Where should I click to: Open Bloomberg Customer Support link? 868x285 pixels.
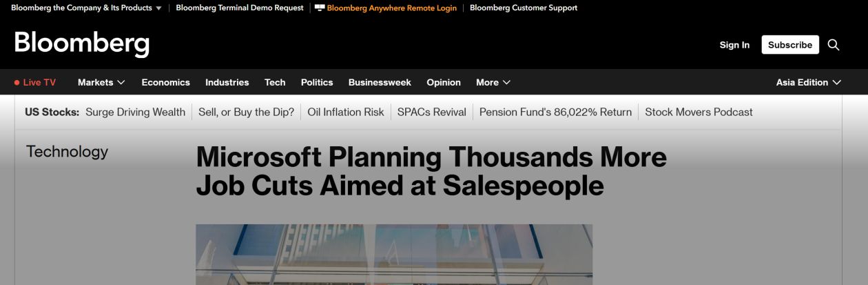524,8
